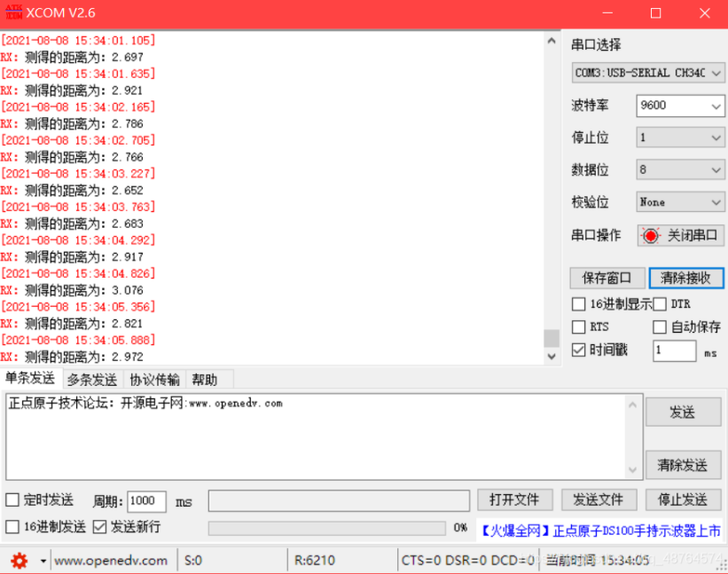Click CTS=0 DSR=0 DCD=0 status text
Screen dimensions: 728x574
(x=467, y=561)
